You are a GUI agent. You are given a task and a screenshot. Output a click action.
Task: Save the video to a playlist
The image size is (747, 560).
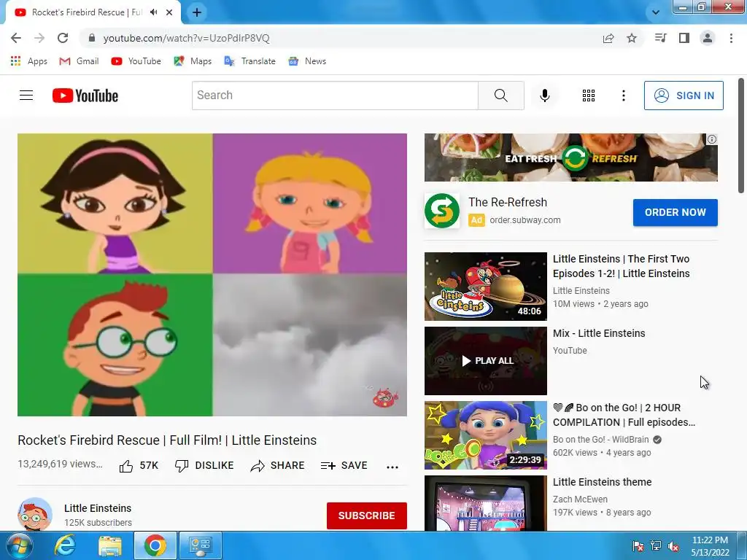click(344, 466)
